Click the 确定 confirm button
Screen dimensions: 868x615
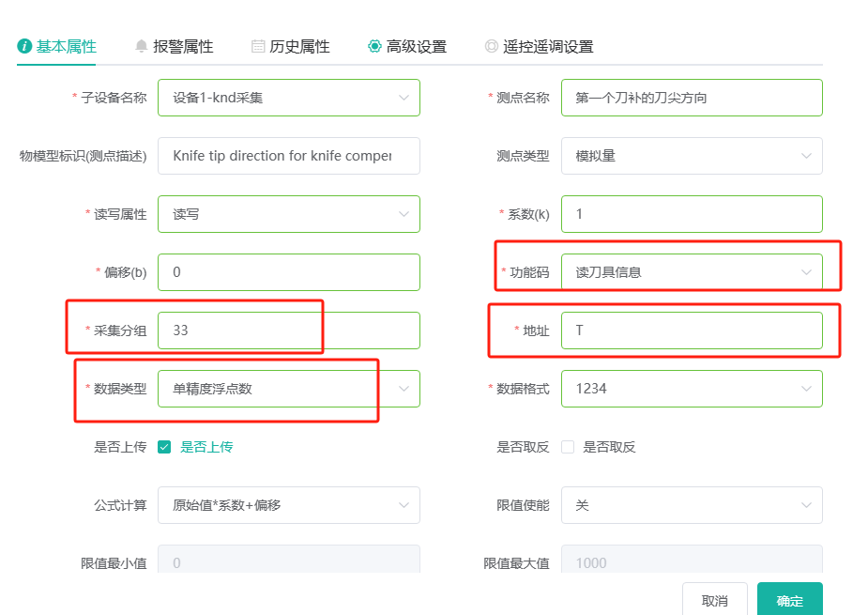(x=789, y=600)
